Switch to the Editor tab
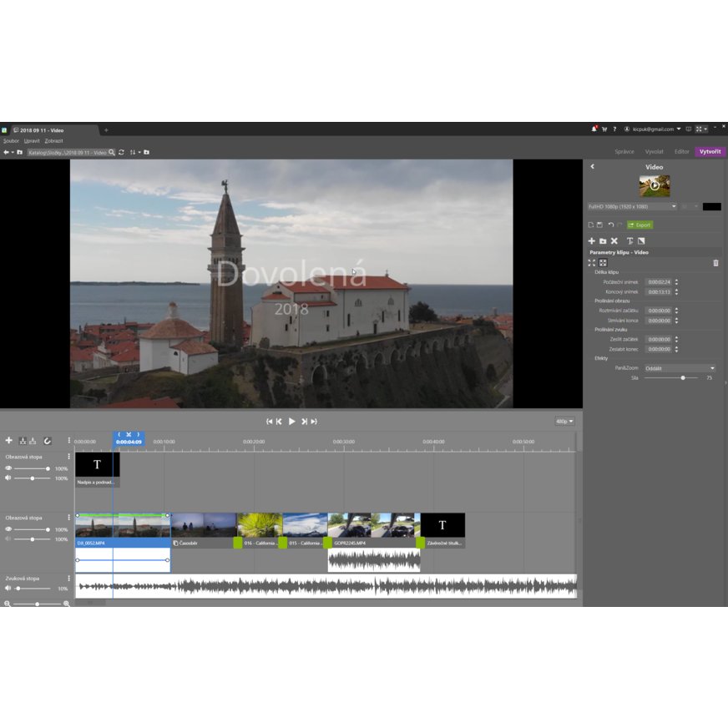This screenshot has height=728, width=728. [682, 152]
